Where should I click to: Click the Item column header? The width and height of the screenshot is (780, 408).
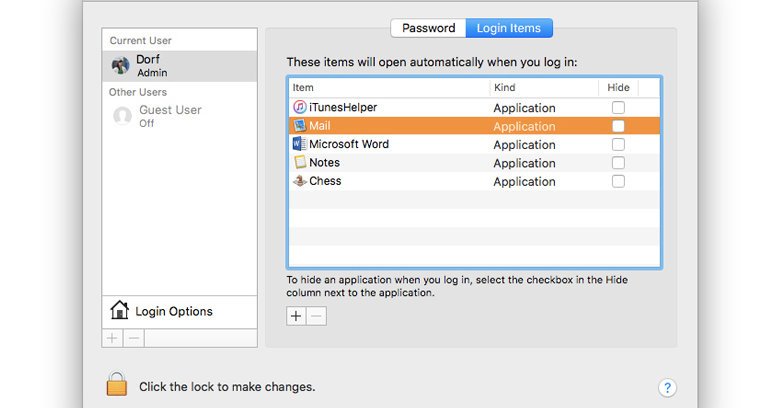[x=389, y=88]
